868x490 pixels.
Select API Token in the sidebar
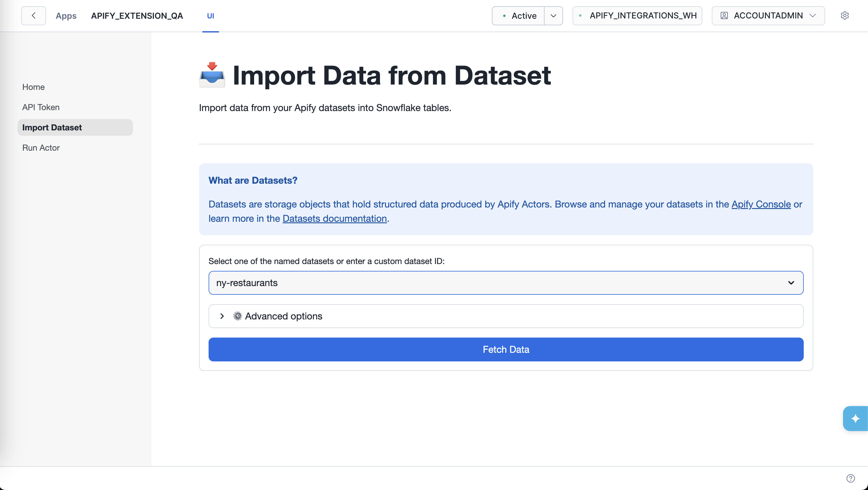(x=41, y=107)
